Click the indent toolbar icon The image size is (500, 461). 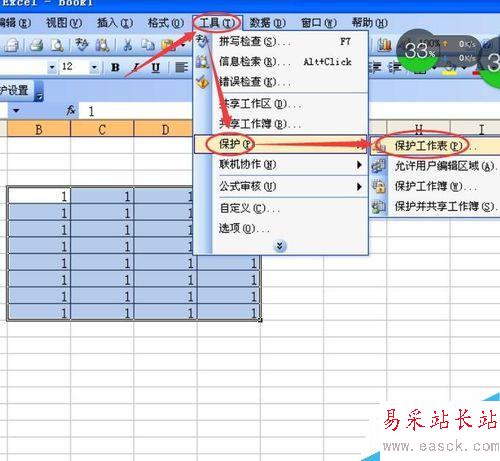coord(395,67)
